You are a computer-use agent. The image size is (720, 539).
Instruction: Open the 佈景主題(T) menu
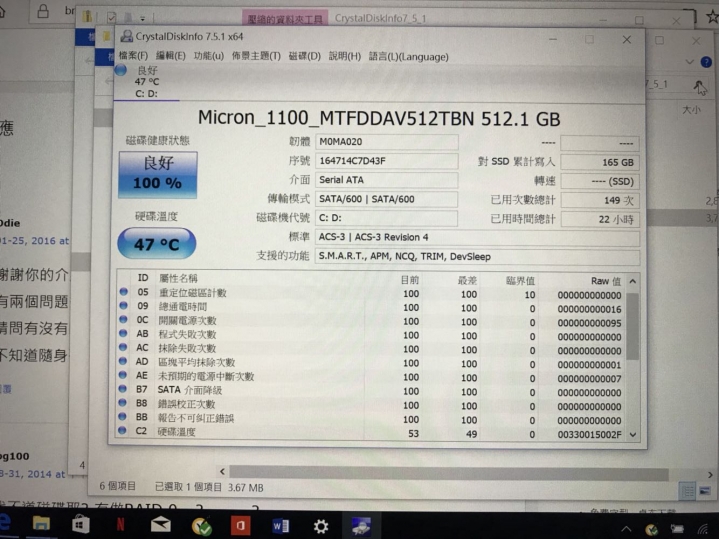256,56
